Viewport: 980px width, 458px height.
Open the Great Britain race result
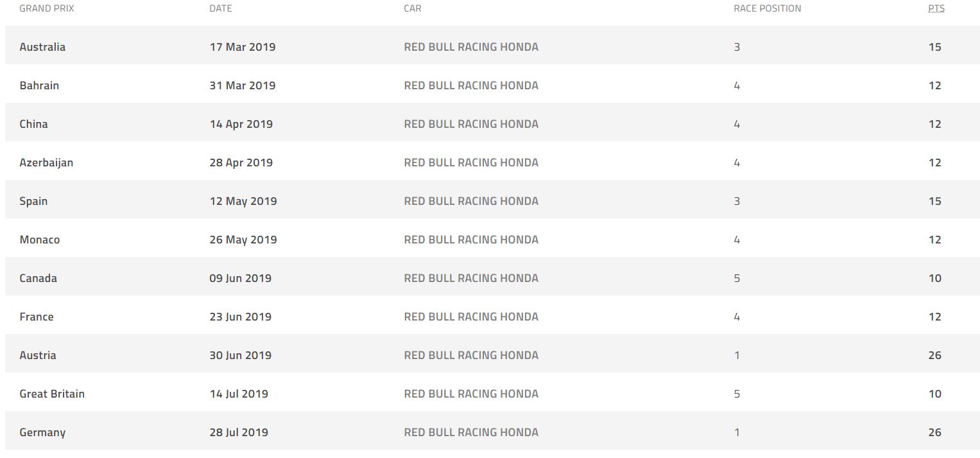[x=52, y=394]
